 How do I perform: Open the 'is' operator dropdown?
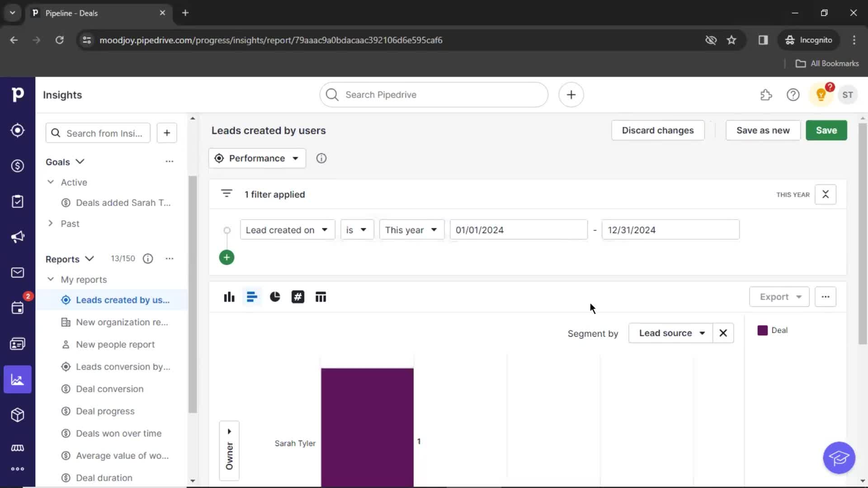pos(357,230)
